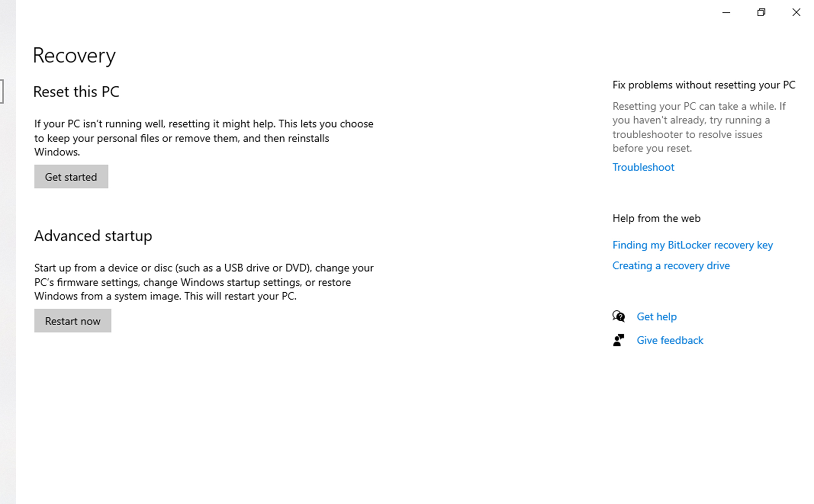
Task: Close the Settings window
Action: [796, 13]
